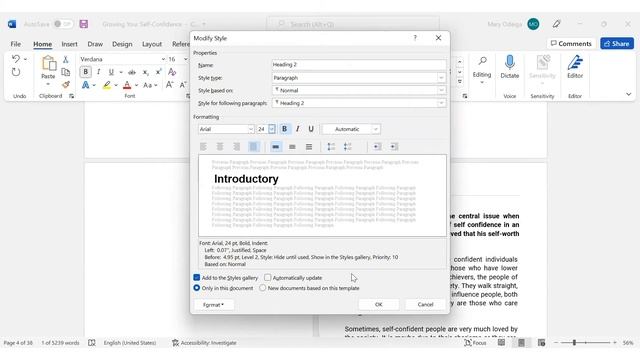Open the Draw tab
The height and width of the screenshot is (360, 640).
[95, 44]
